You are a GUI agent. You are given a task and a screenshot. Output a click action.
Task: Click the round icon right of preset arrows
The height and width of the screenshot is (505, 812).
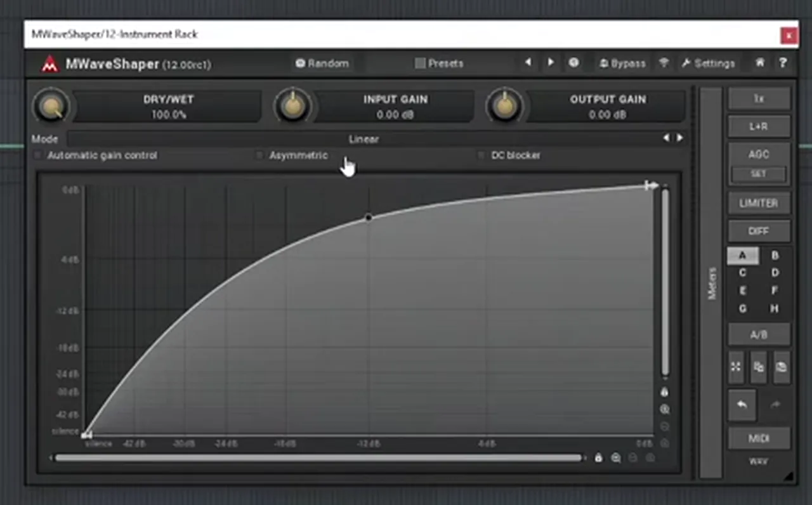pyautogui.click(x=573, y=63)
